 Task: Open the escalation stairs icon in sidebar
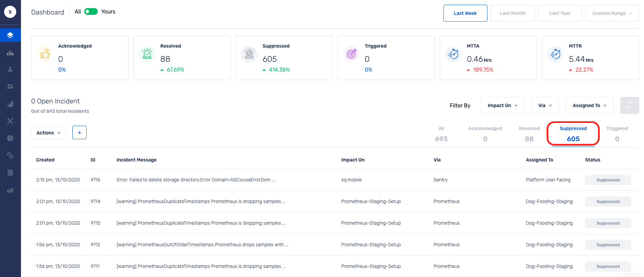point(10,104)
